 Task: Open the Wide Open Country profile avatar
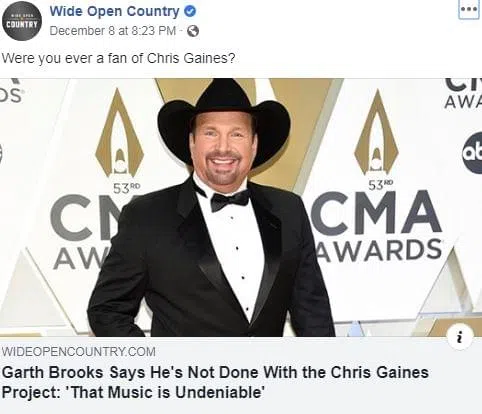click(22, 21)
